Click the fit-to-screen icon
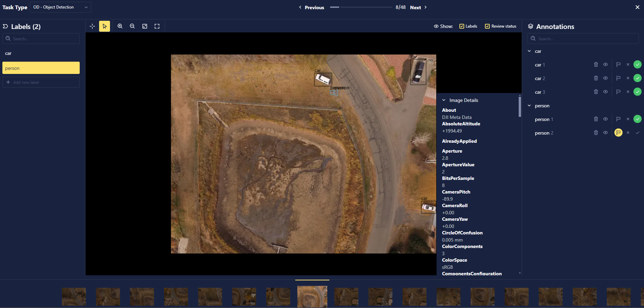Image resolution: width=644 pixels, height=308 pixels. (145, 26)
